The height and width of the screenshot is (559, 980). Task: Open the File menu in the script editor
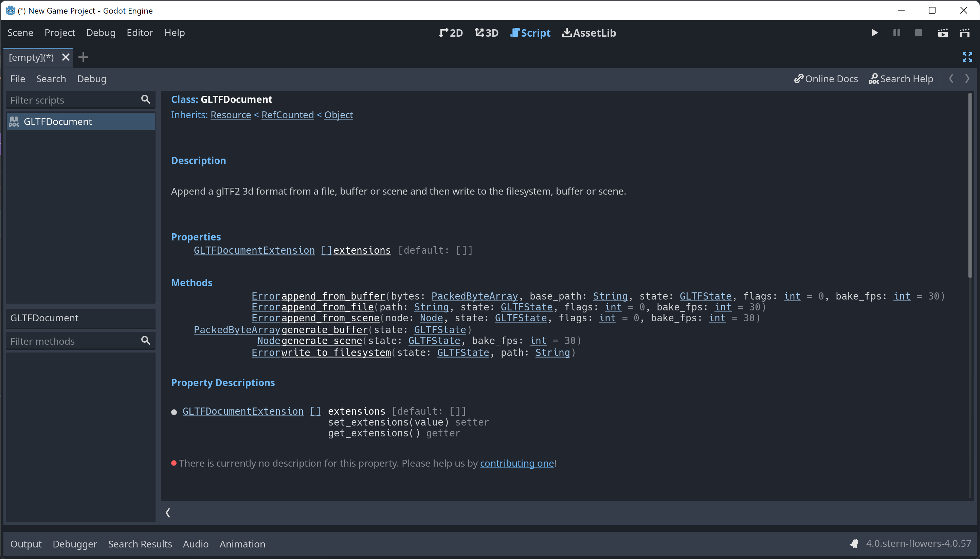tap(17, 79)
